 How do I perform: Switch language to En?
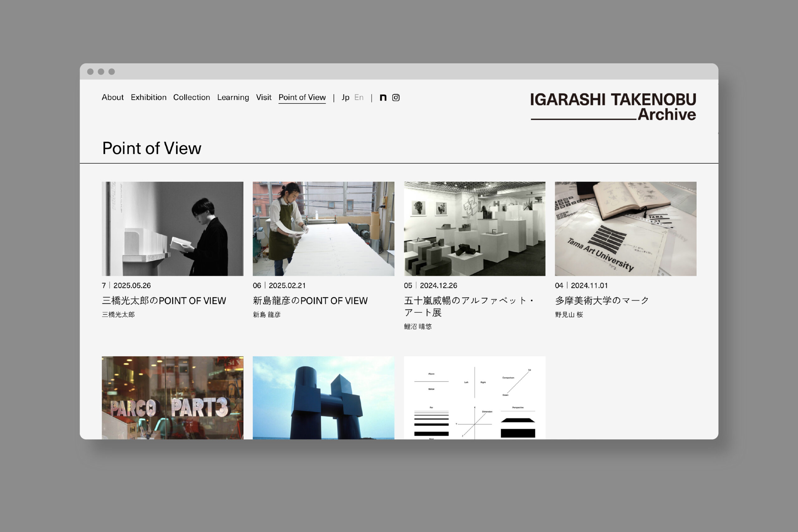[358, 97]
